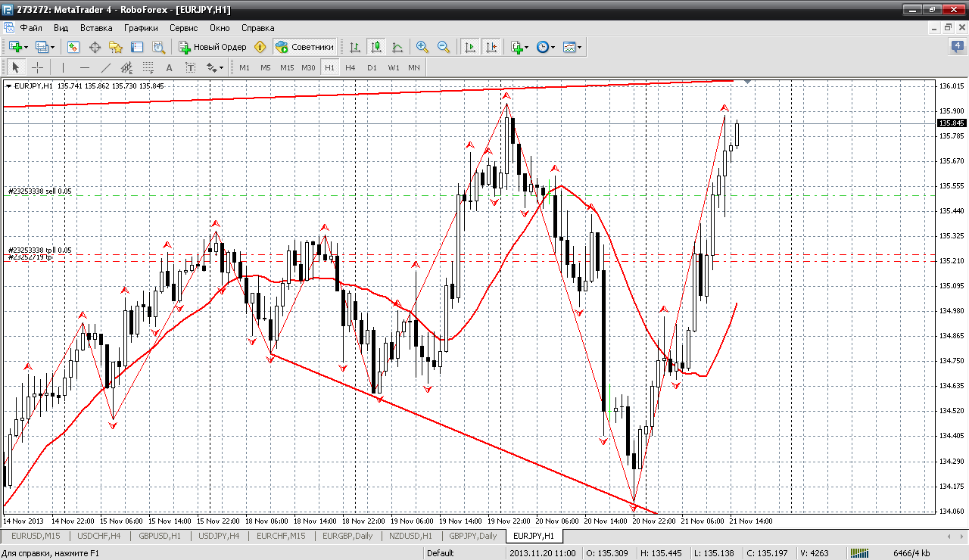The width and height of the screenshot is (969, 560).
Task: Click the '#23253338 sell 0.05' order label
Action: (x=39, y=191)
